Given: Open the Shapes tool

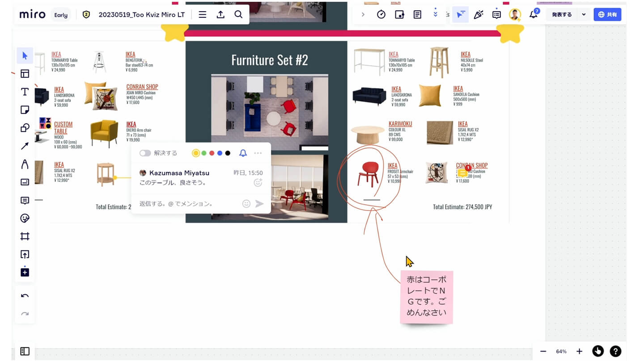Looking at the screenshot, I should point(25,128).
